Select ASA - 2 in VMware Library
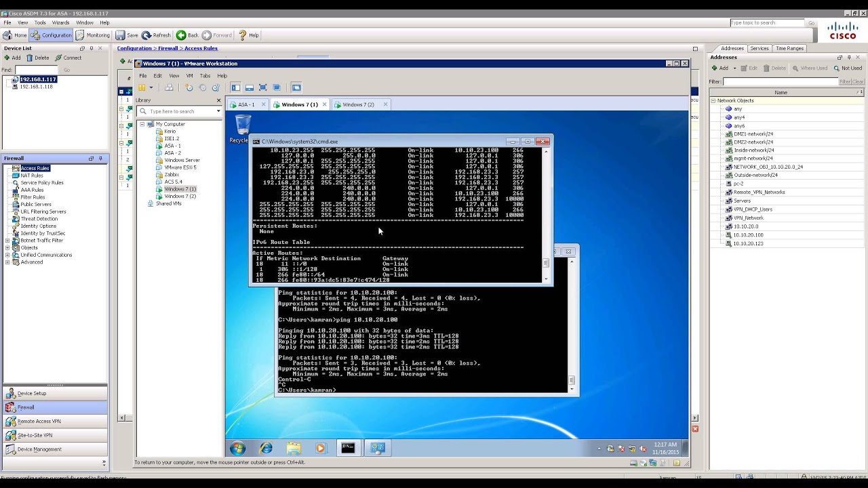868x488 pixels. pos(172,153)
